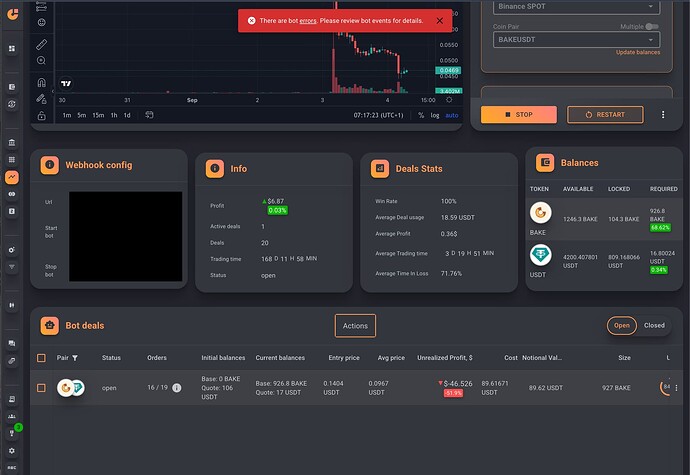Open the filter funnel sidebar icon
690x475 pixels.
pos(12,267)
